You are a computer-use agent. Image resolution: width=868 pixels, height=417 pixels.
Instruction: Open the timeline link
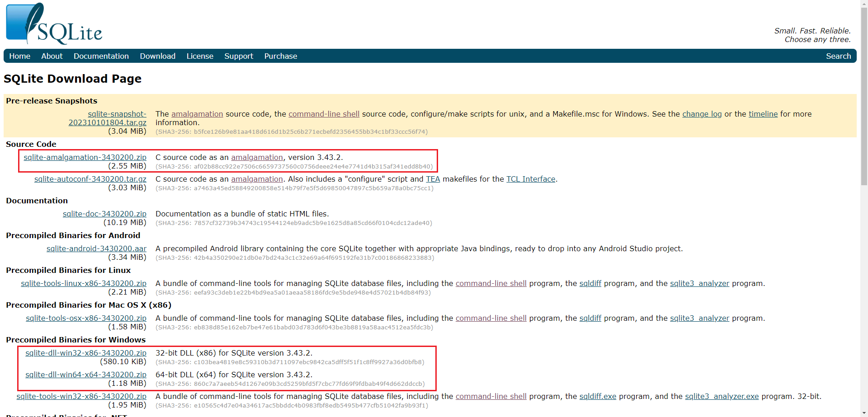763,114
